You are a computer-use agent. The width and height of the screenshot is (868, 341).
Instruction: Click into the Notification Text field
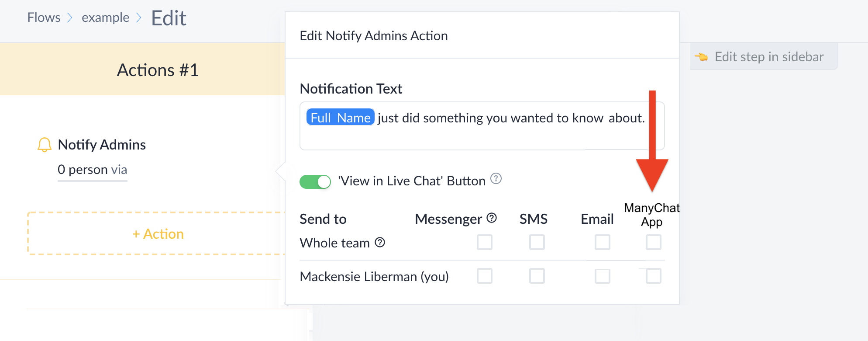pyautogui.click(x=482, y=126)
